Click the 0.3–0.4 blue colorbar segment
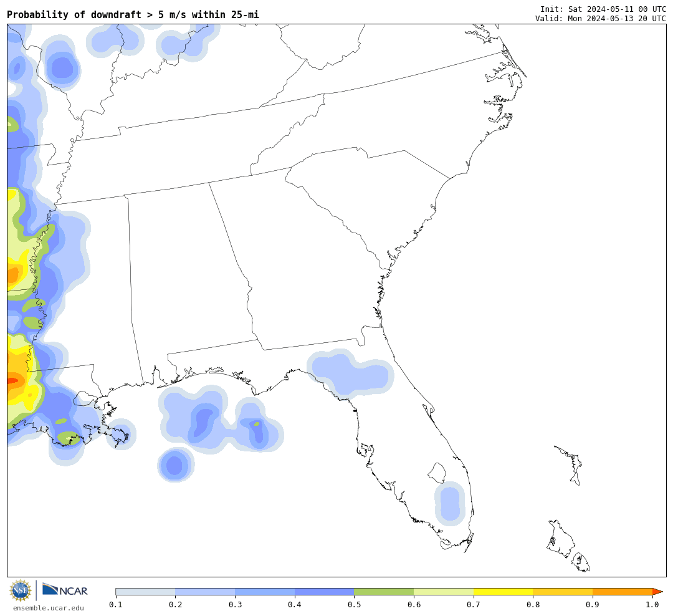673x616 pixels. tap(265, 592)
